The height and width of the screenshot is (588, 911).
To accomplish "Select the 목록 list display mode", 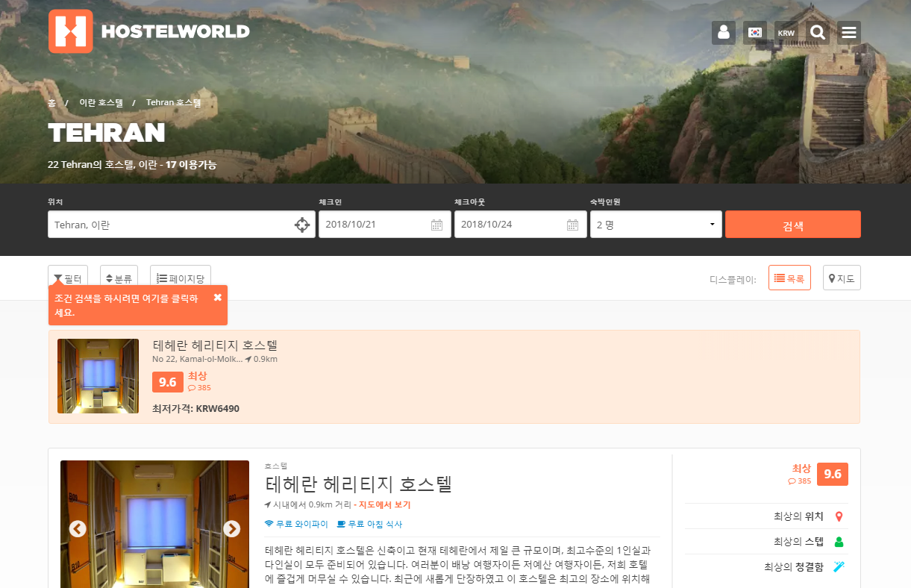I will click(x=789, y=277).
